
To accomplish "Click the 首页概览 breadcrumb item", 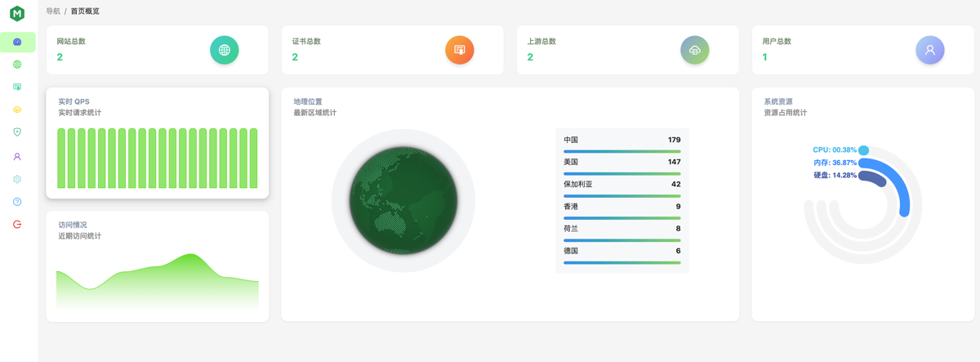I will coord(85,11).
